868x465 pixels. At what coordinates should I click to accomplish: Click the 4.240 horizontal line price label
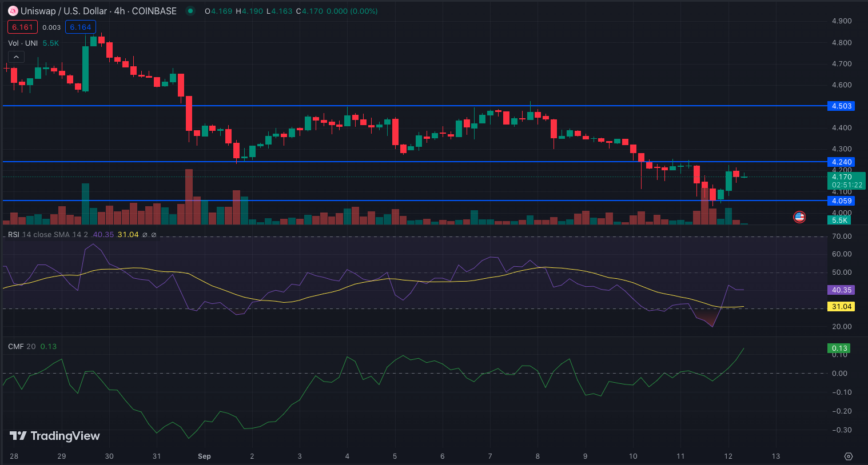tap(841, 162)
